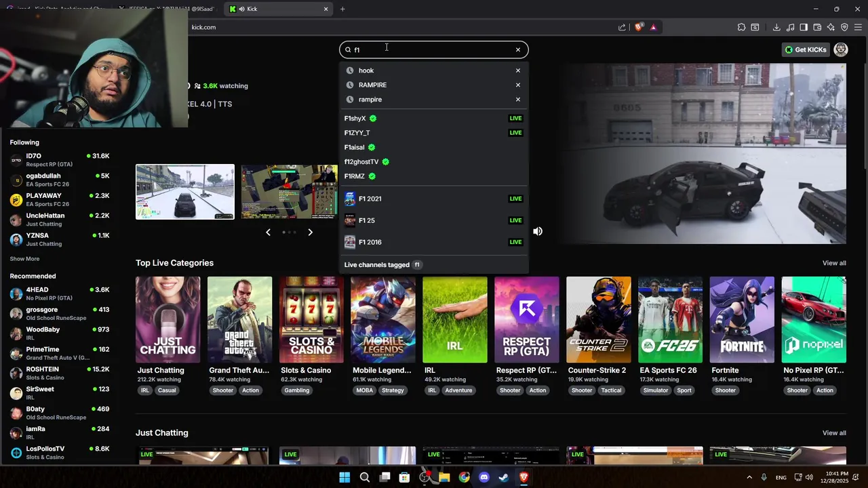Open the browser hamburger main menu
The width and height of the screenshot is (868, 488).
coord(858,27)
